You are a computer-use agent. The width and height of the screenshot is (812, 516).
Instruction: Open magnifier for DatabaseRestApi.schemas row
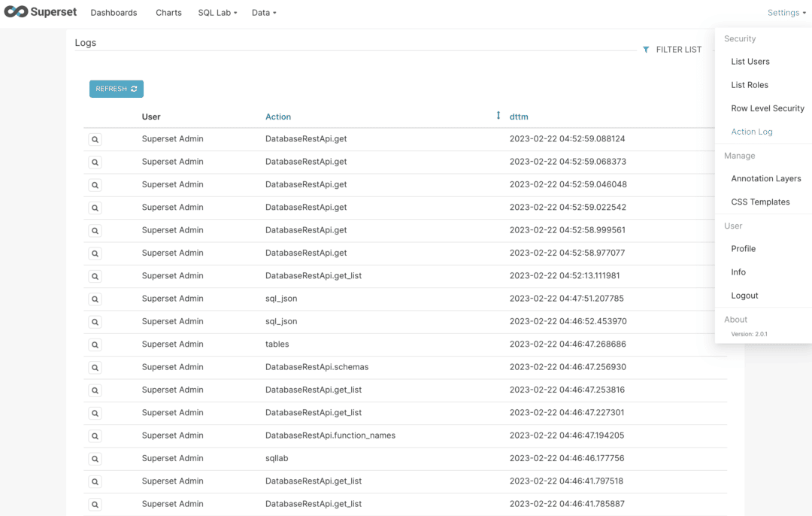(x=95, y=368)
